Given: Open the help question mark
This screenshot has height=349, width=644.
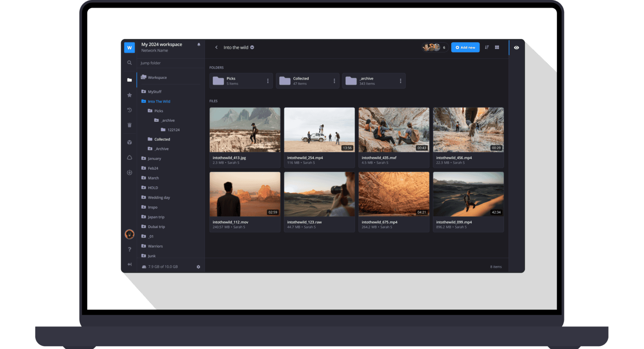Looking at the screenshot, I should pyautogui.click(x=129, y=249).
